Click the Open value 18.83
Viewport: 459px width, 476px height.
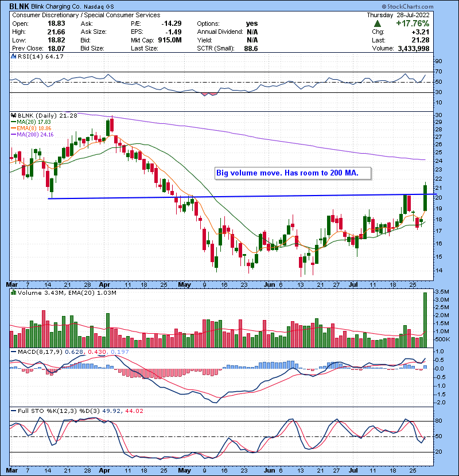coord(56,24)
